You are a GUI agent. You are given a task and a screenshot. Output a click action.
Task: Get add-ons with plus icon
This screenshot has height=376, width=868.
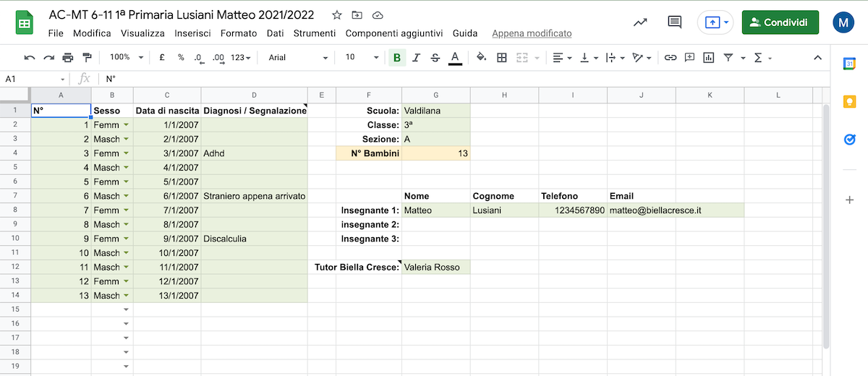click(850, 200)
